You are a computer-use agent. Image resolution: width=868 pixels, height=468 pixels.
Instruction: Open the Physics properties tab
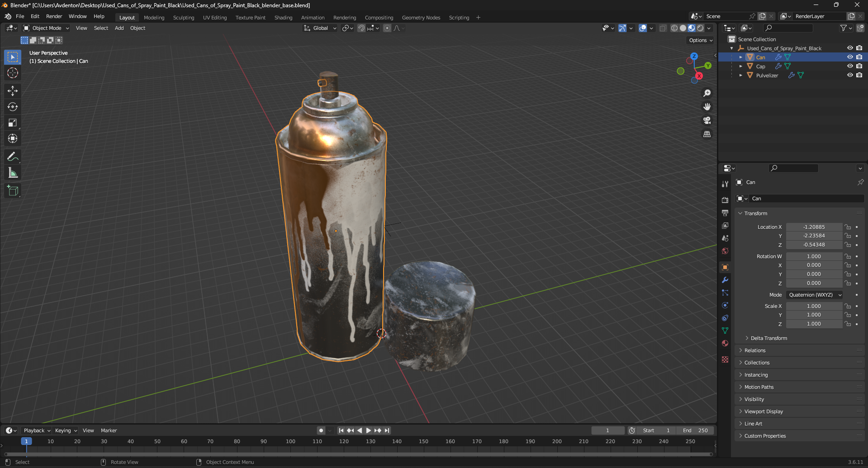pos(725,305)
